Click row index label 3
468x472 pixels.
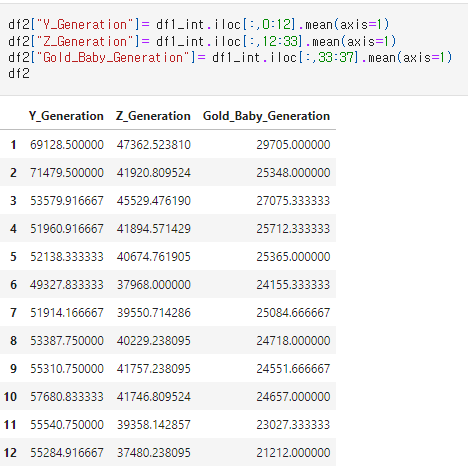pos(13,201)
